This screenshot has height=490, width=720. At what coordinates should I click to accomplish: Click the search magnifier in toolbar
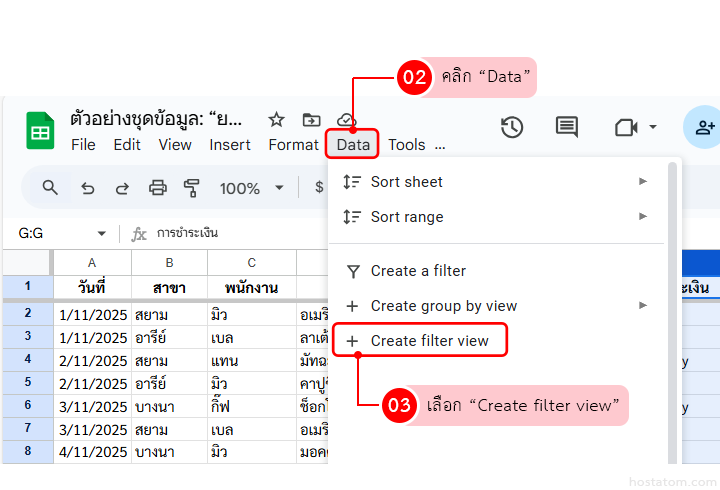coord(50,187)
